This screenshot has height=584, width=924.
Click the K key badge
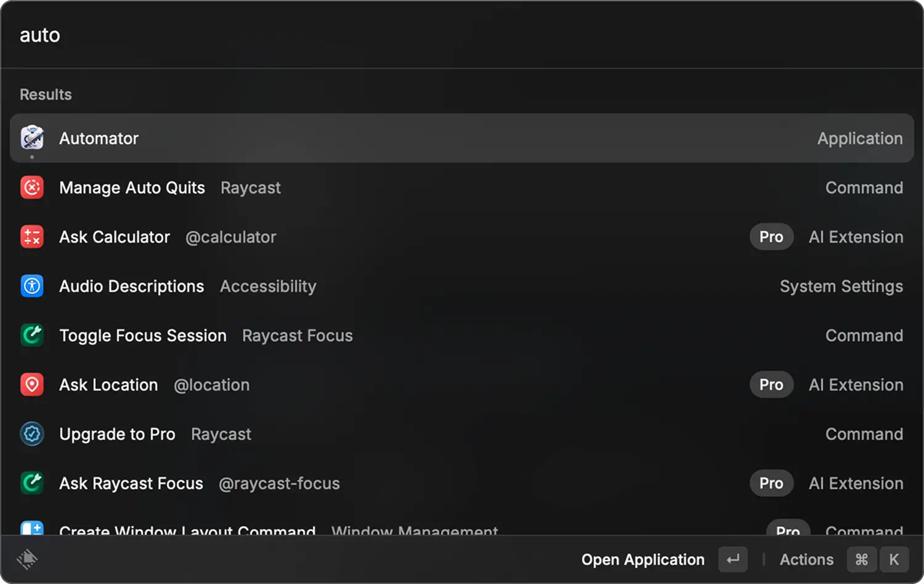click(x=894, y=559)
